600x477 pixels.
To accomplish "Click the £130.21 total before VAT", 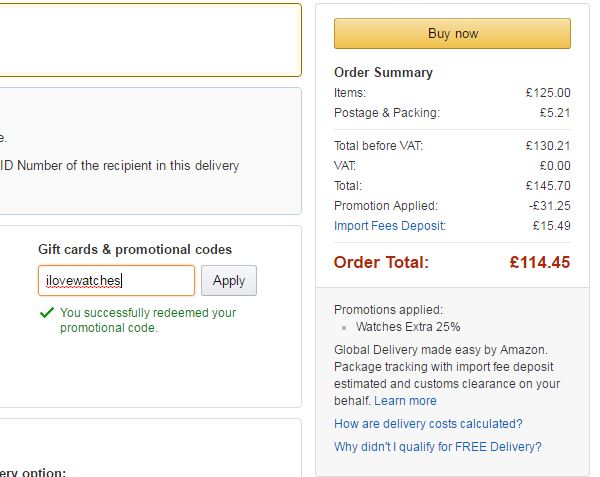I will [548, 146].
